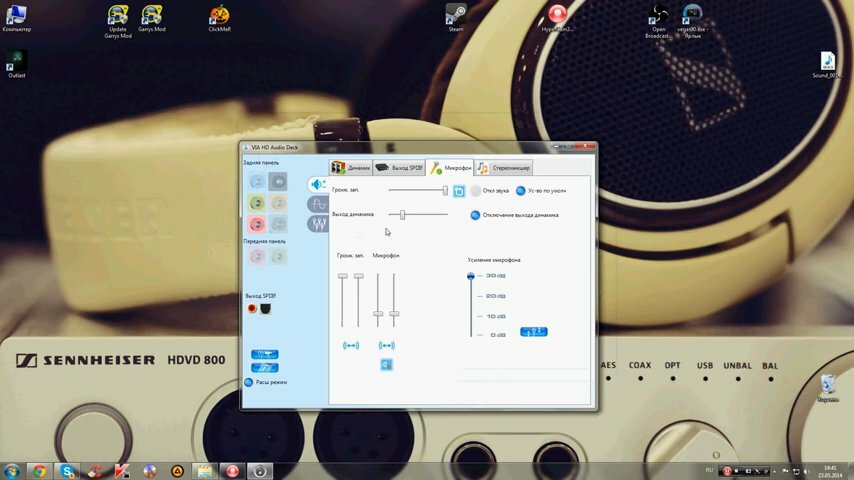The image size is (854, 480).
Task: Click the blue button beside microphone boost scale
Action: point(534,332)
